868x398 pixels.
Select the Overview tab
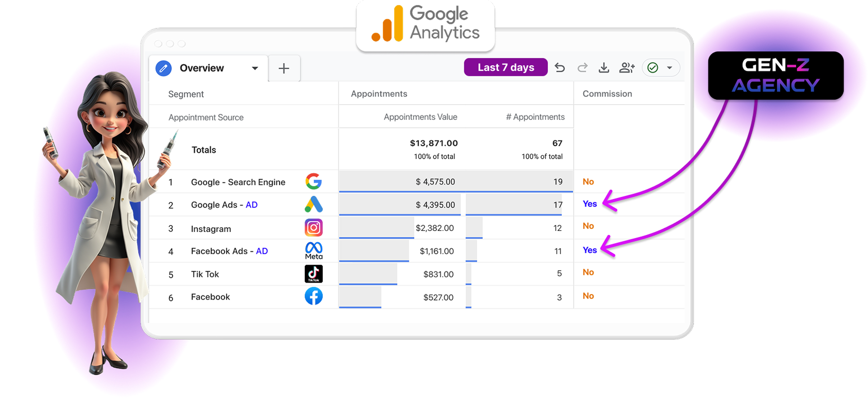(202, 68)
